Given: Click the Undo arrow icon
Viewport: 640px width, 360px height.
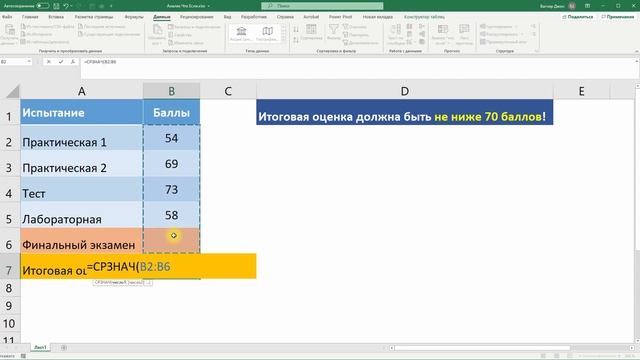Looking at the screenshot, I should pos(66,6).
